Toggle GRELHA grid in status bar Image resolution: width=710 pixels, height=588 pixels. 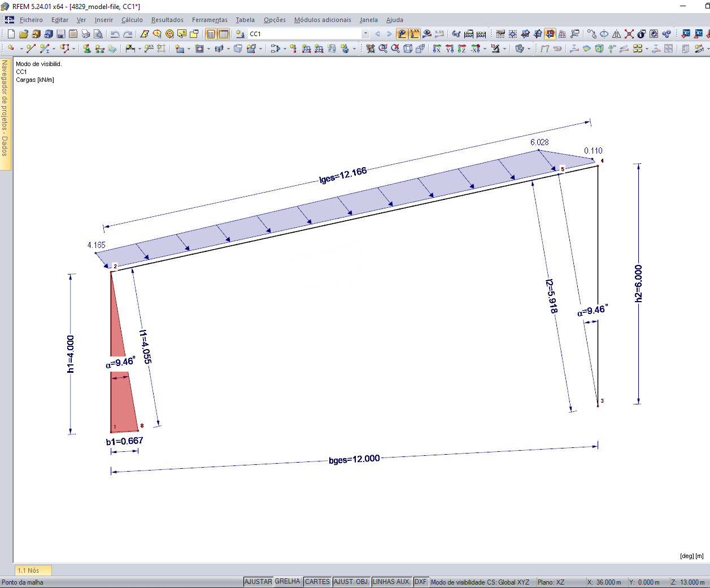click(288, 582)
